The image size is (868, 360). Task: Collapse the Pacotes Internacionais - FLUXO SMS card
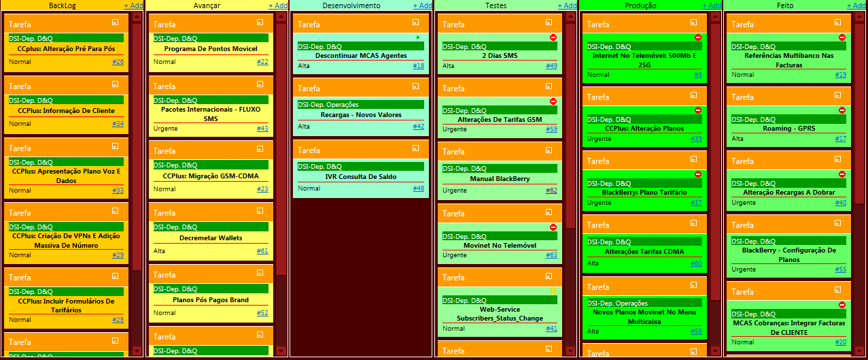260,84
